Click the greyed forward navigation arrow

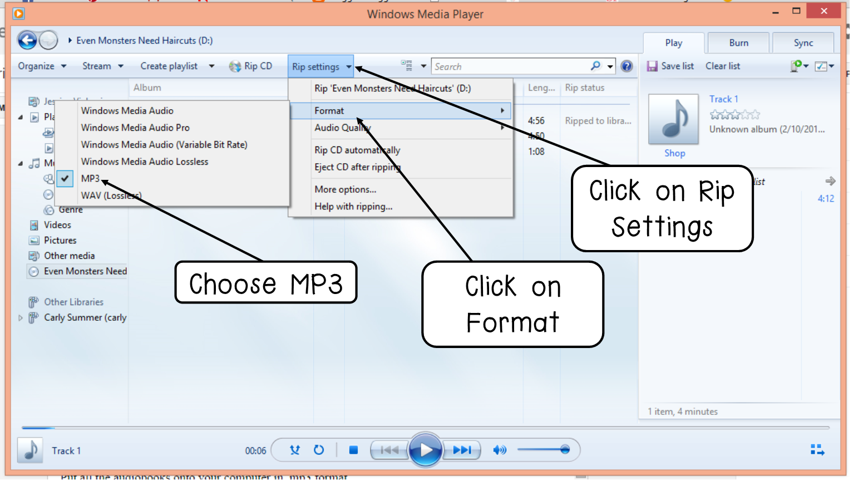pyautogui.click(x=48, y=40)
